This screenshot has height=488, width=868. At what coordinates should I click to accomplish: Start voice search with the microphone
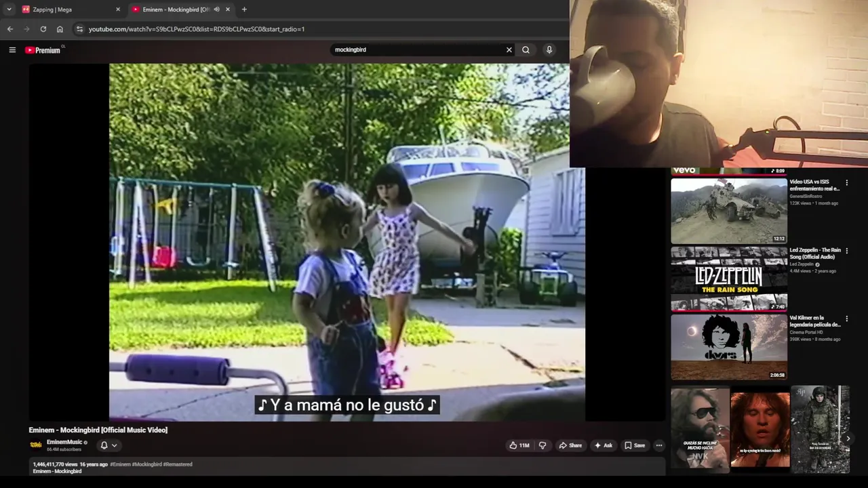tap(549, 49)
